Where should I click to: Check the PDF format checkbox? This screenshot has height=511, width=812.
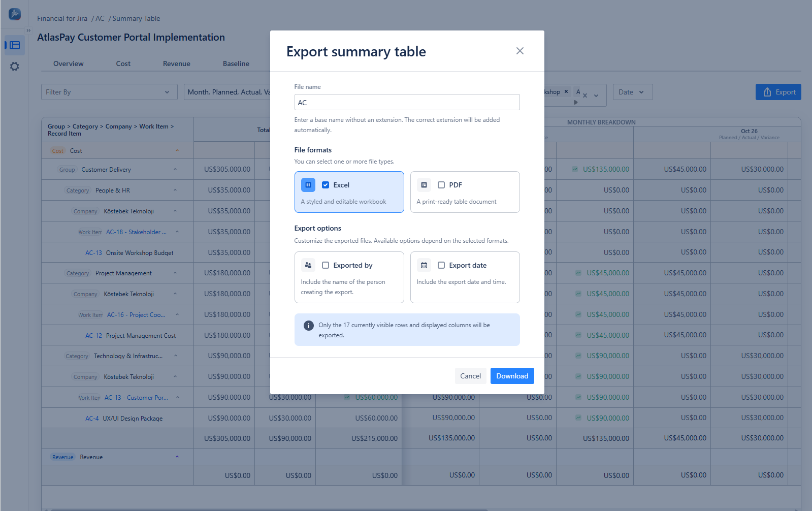(x=441, y=185)
